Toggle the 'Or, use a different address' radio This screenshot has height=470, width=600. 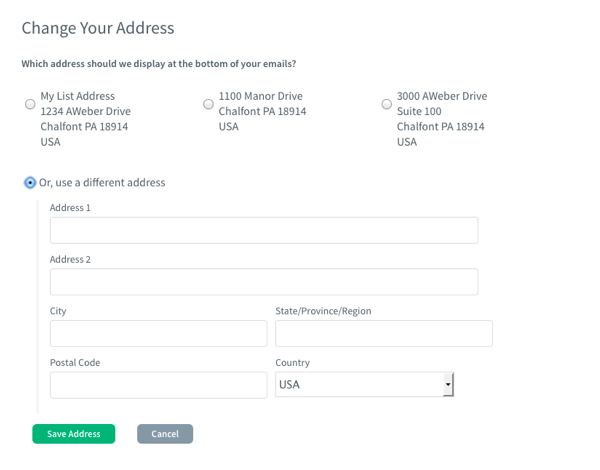30,183
